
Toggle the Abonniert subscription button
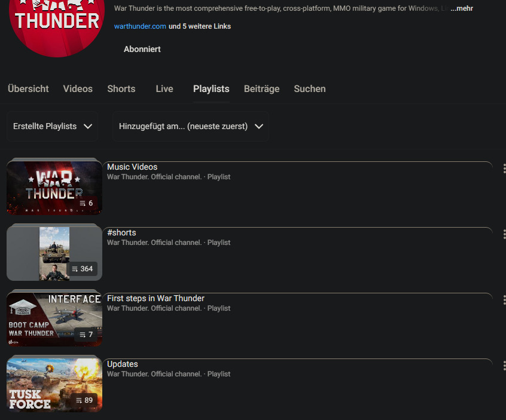(x=142, y=49)
